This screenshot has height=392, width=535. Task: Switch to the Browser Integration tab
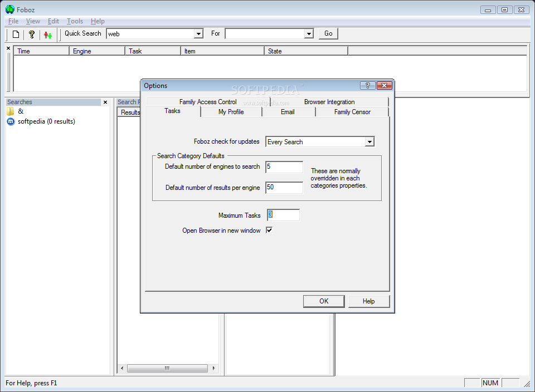[329, 101]
